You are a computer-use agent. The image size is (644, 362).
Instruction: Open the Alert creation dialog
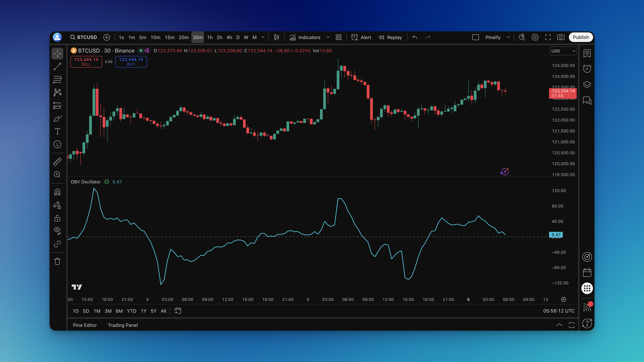pyautogui.click(x=361, y=37)
